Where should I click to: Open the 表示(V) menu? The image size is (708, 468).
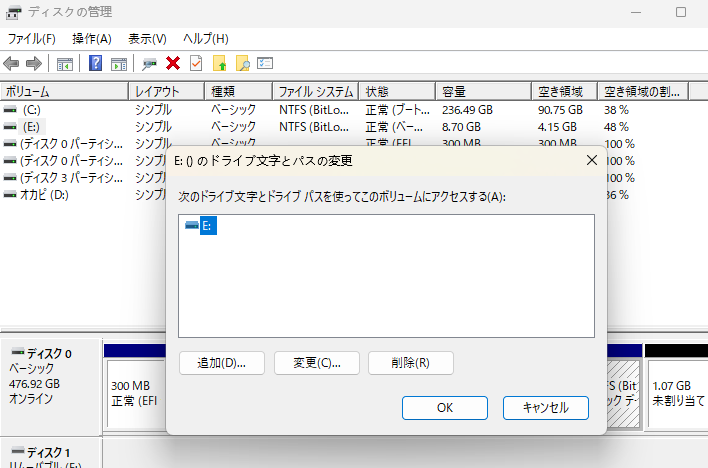tap(147, 39)
